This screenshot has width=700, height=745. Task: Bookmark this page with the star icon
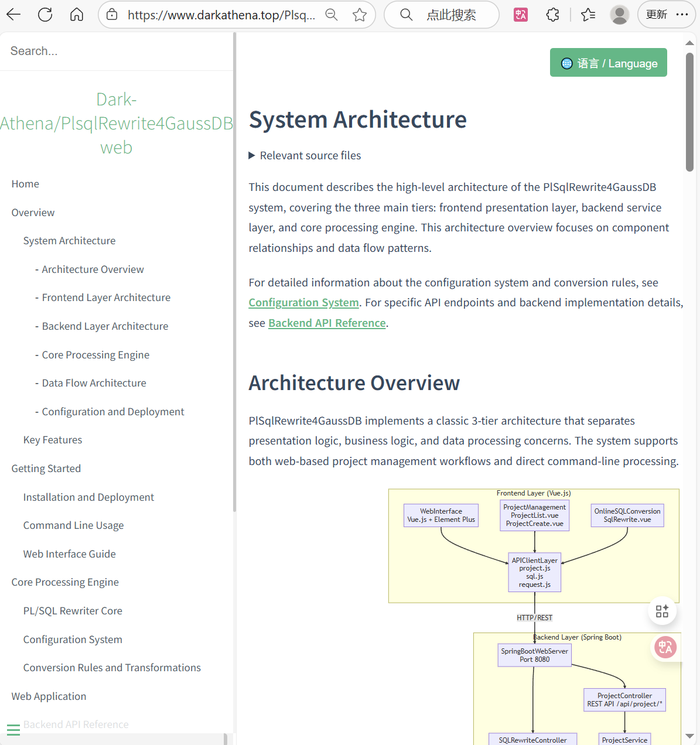(x=360, y=15)
